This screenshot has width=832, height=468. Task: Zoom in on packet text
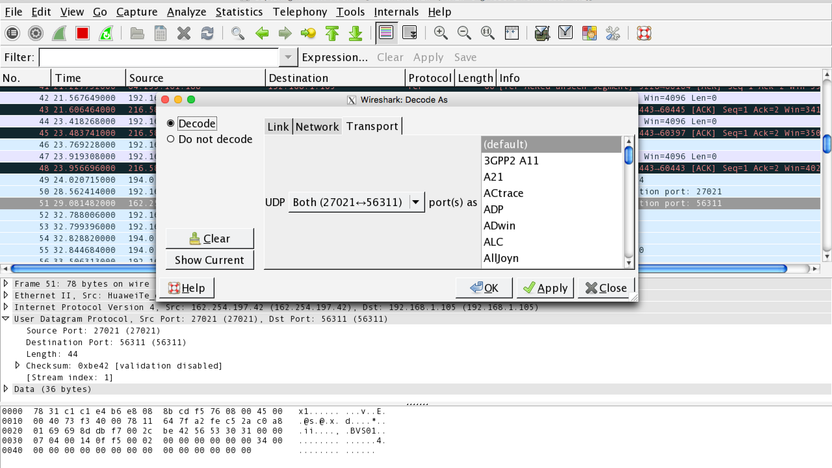[x=440, y=33]
